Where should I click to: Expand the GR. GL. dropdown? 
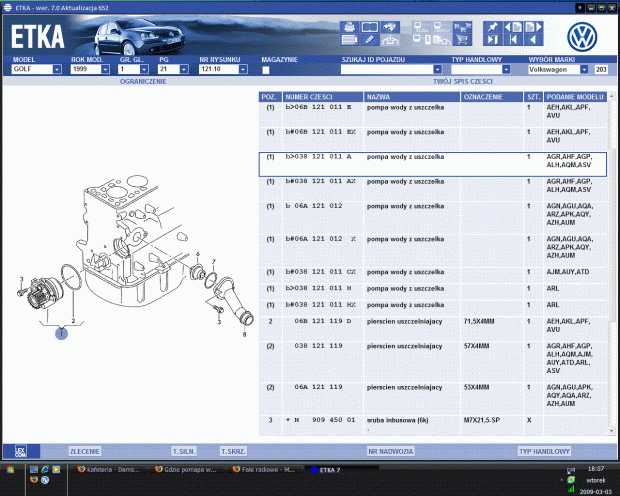(144, 69)
